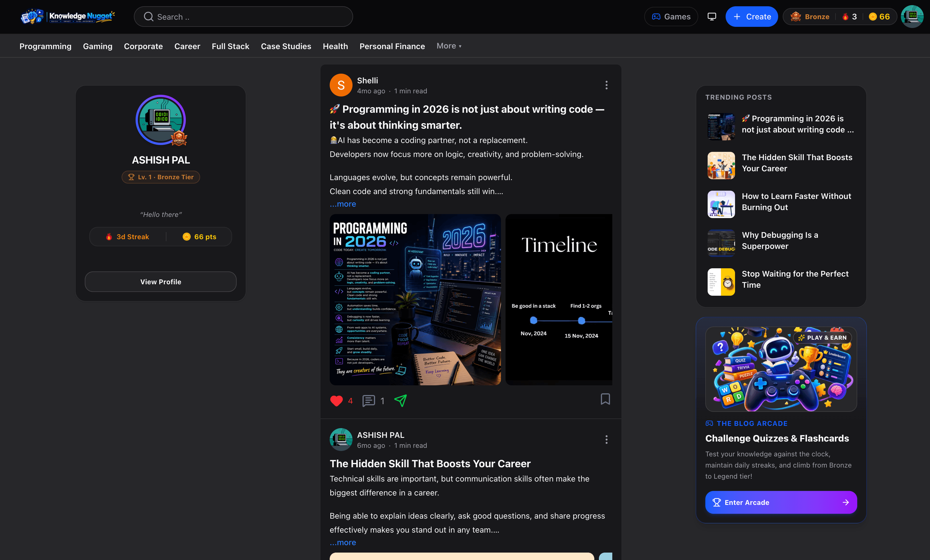Open the Personal Finance category

tap(392, 46)
